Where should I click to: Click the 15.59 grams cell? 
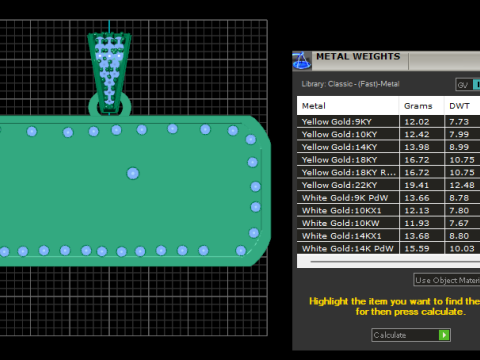coord(421,248)
